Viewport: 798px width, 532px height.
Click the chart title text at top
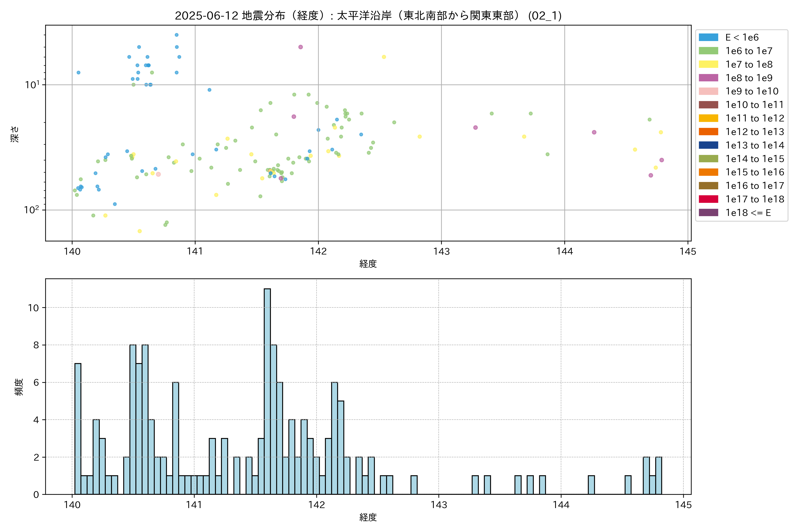point(368,16)
